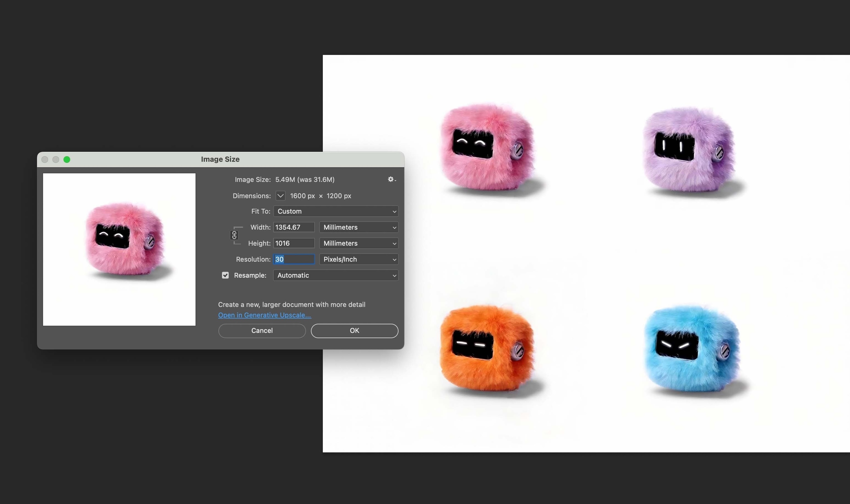Screen dimensions: 850x504
Task: Open the resolution Pixels/Inch dropdown
Action: 358,259
